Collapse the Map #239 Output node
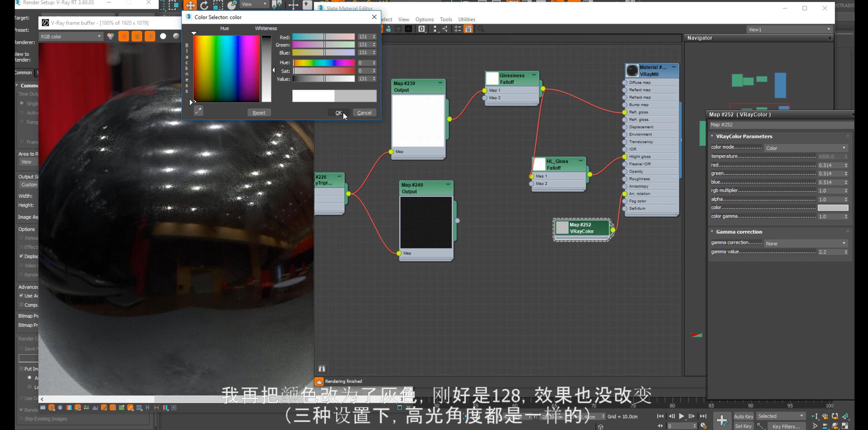868x430 pixels. tap(440, 83)
